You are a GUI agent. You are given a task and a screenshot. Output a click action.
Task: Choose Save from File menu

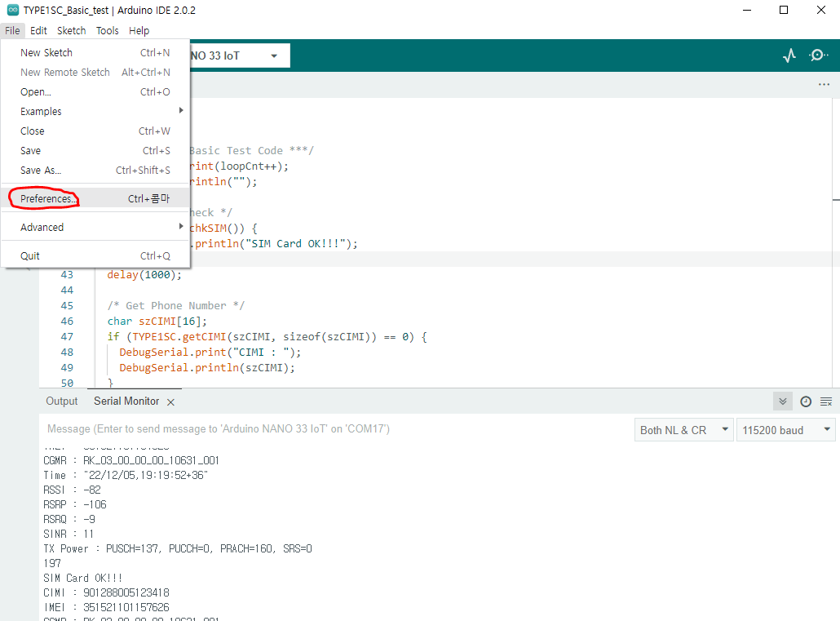pyautogui.click(x=95, y=151)
